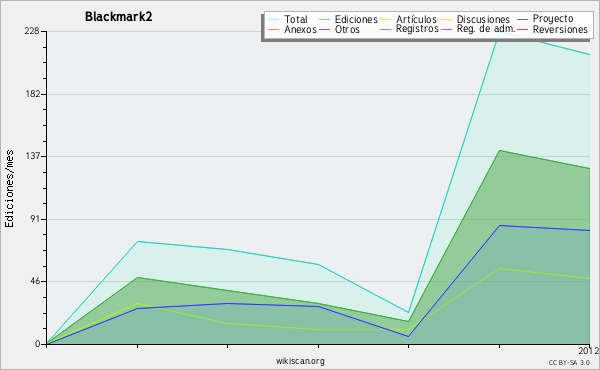600x370 pixels.
Task: Click the 182 y-axis value
Action: [x=33, y=94]
